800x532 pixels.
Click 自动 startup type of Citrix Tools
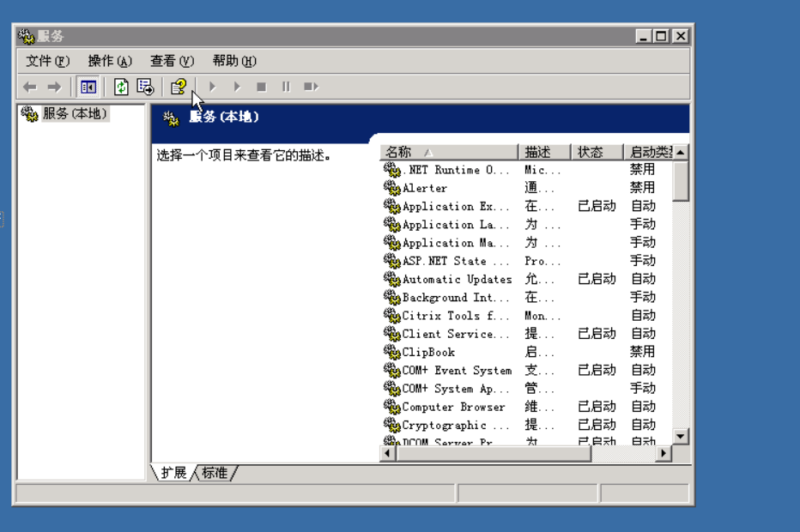pyautogui.click(x=643, y=316)
